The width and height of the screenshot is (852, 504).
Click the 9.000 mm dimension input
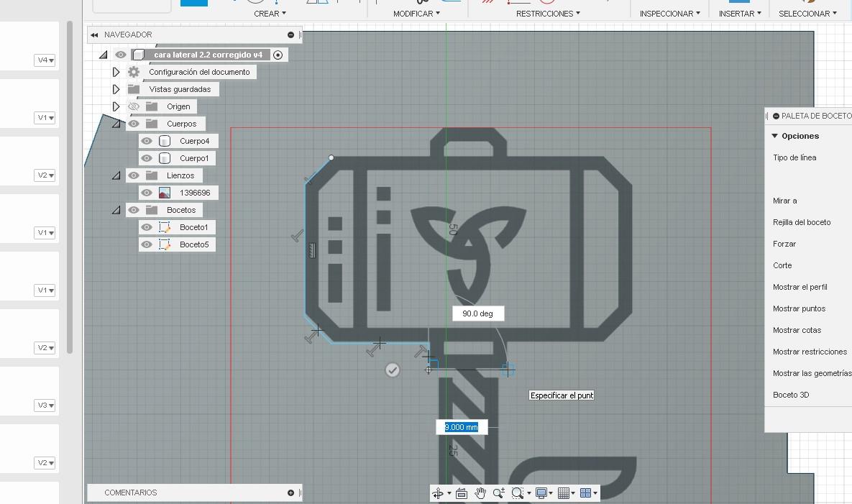[x=462, y=427]
